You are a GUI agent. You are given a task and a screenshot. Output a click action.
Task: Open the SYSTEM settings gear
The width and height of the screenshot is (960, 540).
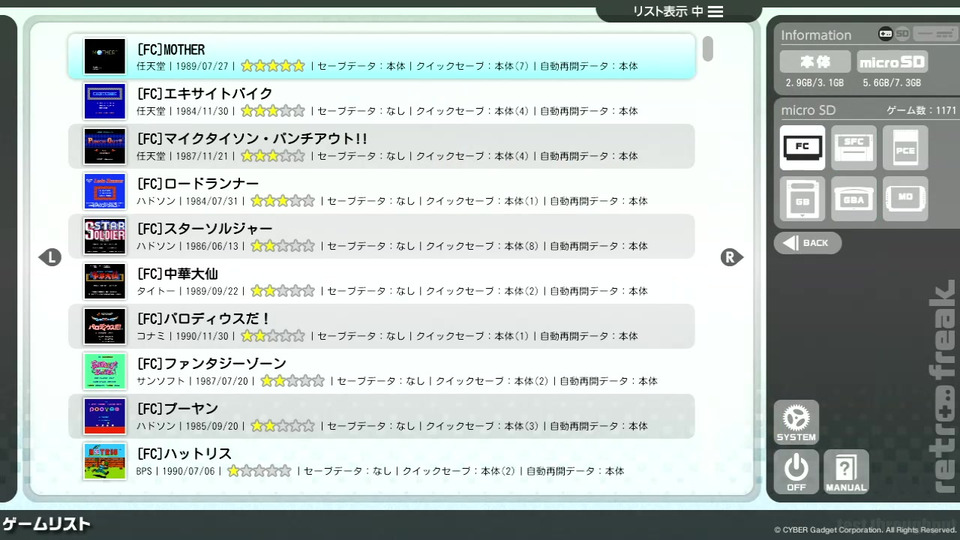[796, 422]
